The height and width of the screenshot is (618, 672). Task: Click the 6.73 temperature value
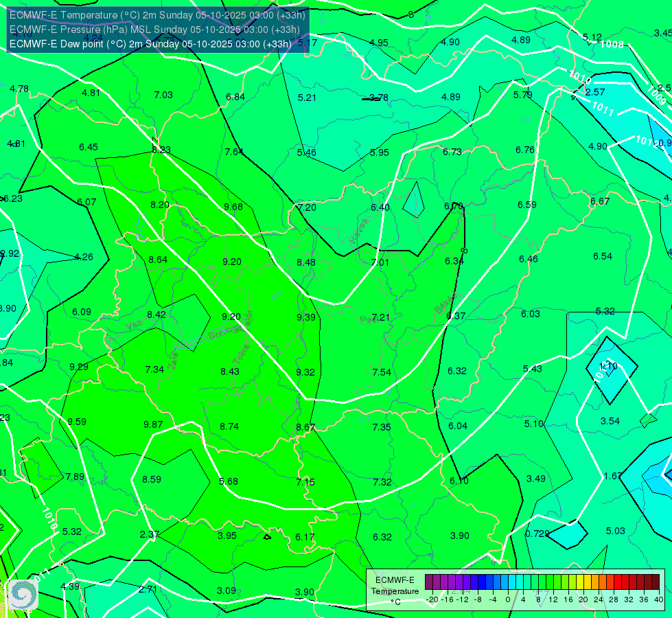[x=452, y=151]
